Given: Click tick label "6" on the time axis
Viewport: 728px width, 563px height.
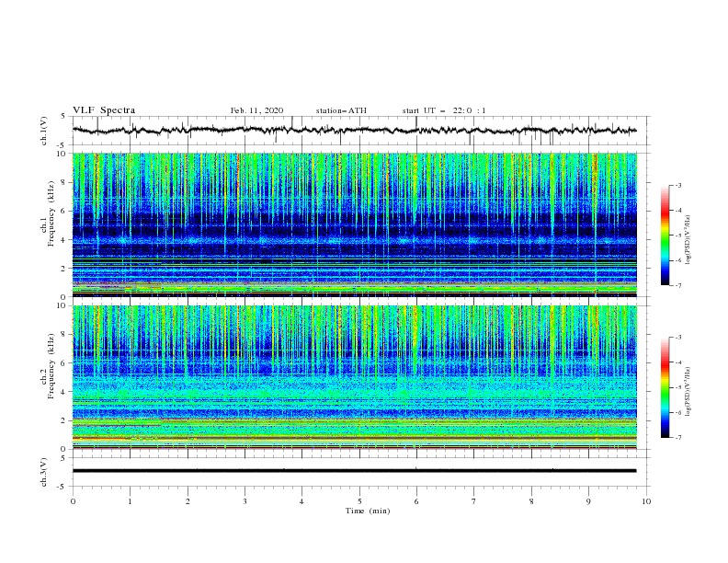Looking at the screenshot, I should (x=416, y=501).
